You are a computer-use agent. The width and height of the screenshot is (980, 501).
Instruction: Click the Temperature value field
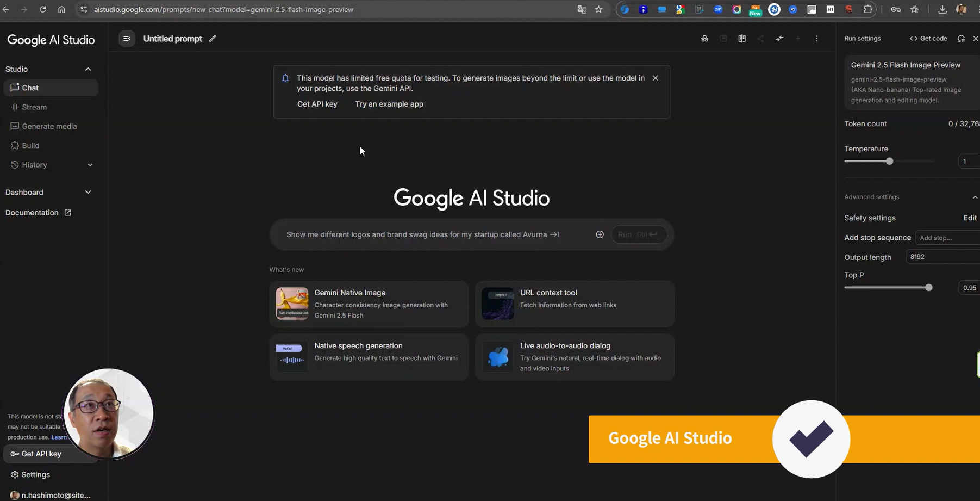[969, 161]
